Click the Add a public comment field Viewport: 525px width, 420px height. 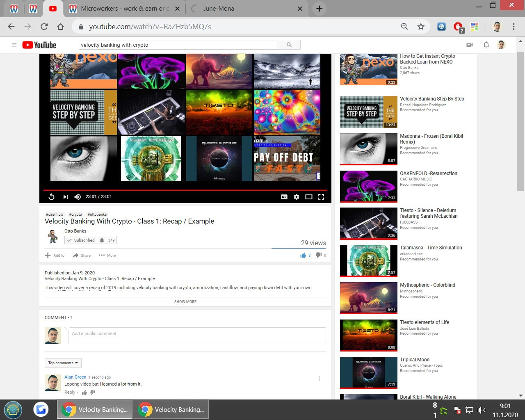tap(197, 336)
